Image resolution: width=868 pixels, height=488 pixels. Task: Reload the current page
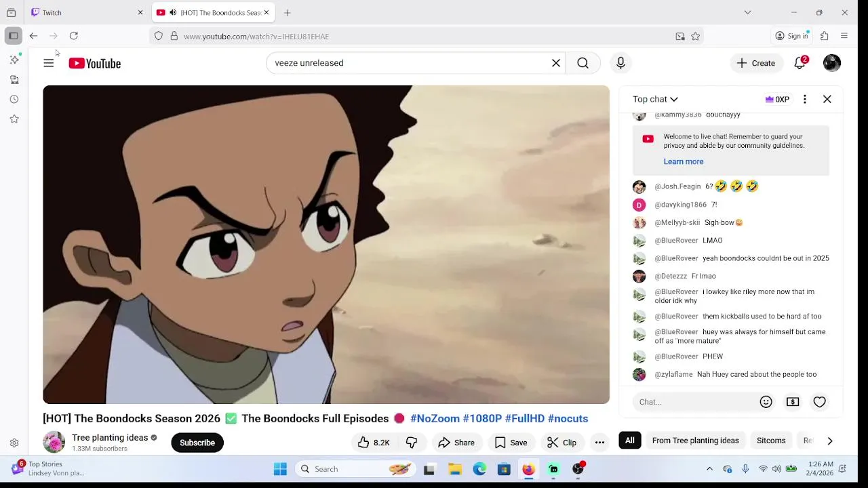tap(74, 36)
